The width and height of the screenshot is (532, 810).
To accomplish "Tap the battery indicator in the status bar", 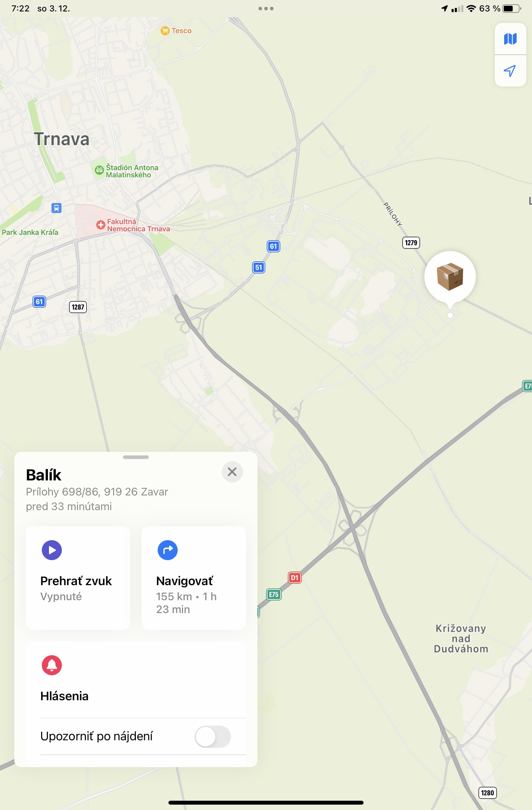I will tap(512, 9).
